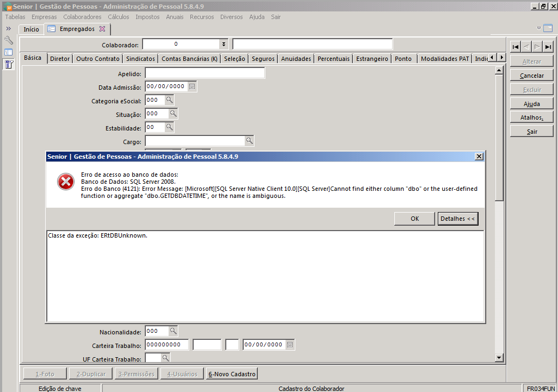Open the Data Admissão calendar picker
The height and width of the screenshot is (392, 558).
pos(192,86)
